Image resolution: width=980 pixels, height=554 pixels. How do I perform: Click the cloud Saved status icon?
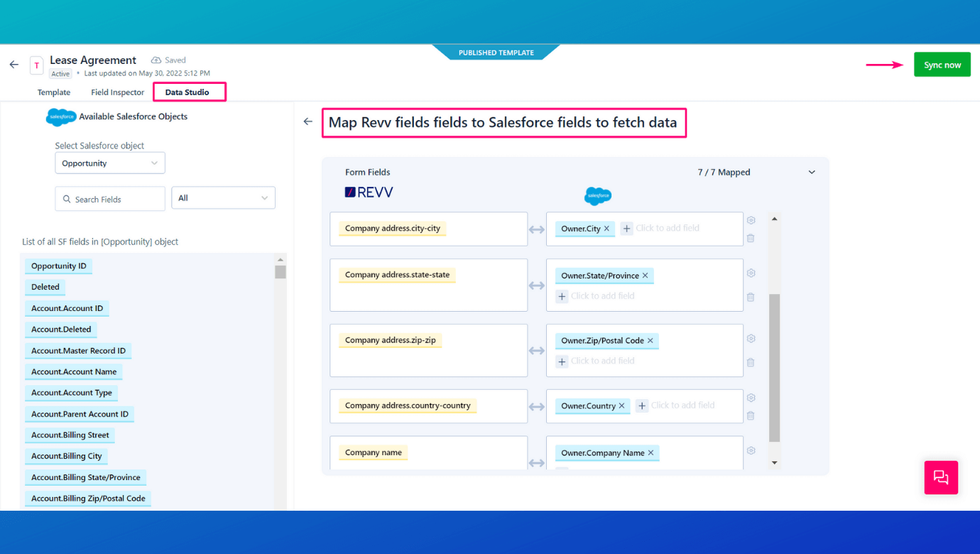[x=156, y=60]
